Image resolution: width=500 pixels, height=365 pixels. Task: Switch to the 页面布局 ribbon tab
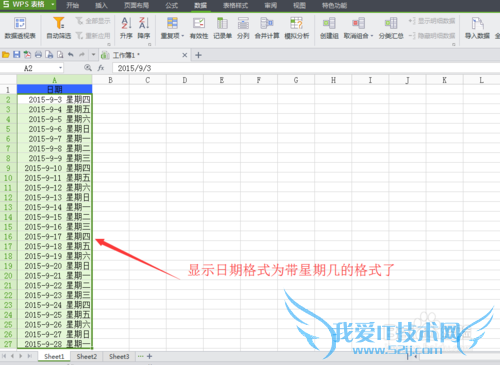pyautogui.click(x=137, y=5)
